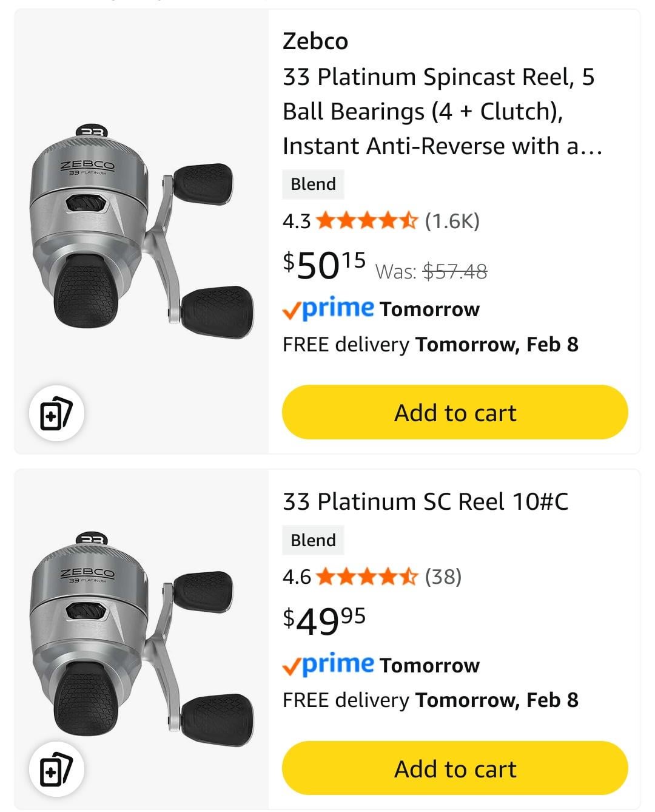
Task: Tap the $49.95 price
Action: (324, 621)
